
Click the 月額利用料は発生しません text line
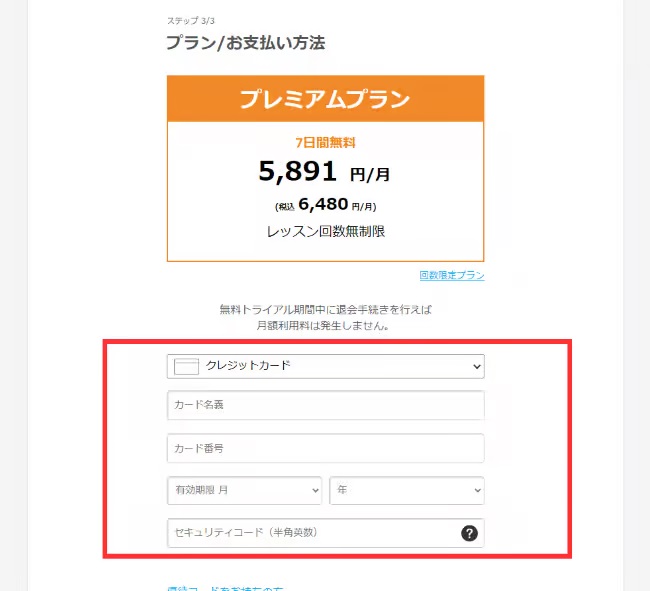click(x=325, y=326)
